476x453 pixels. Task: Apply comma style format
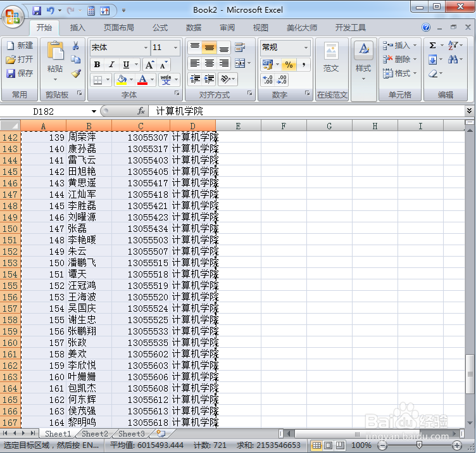point(304,65)
